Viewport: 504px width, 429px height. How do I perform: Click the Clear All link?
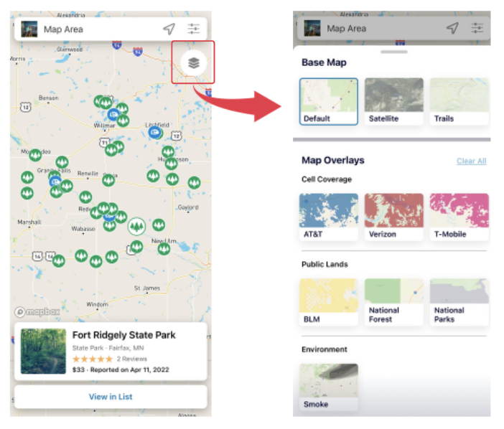point(472,161)
